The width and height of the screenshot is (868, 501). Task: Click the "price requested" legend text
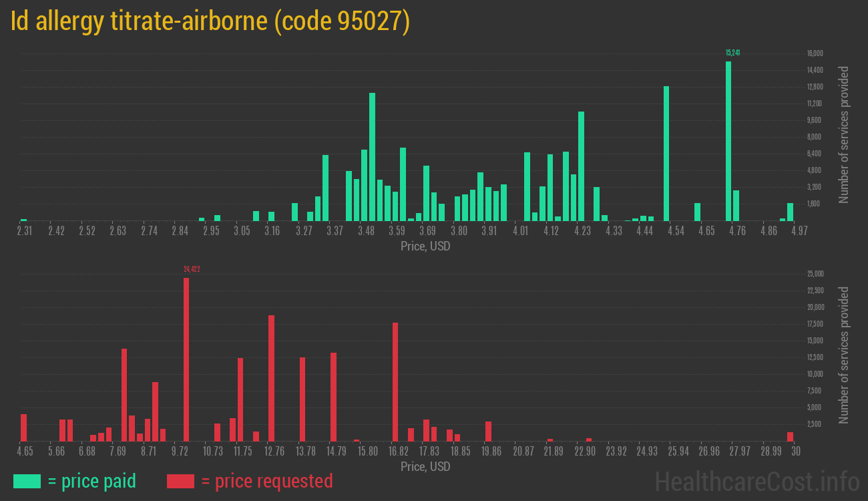click(x=266, y=481)
